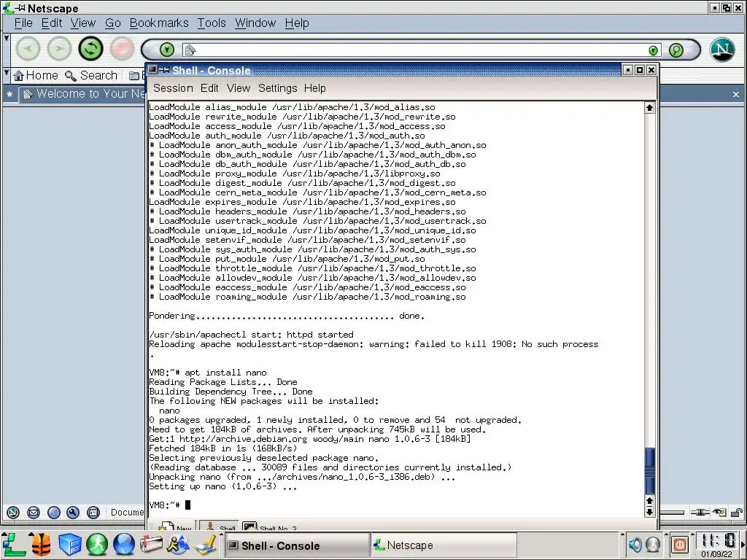The image size is (747, 560).
Task: Click the speaker volume tray icon
Action: [x=635, y=544]
